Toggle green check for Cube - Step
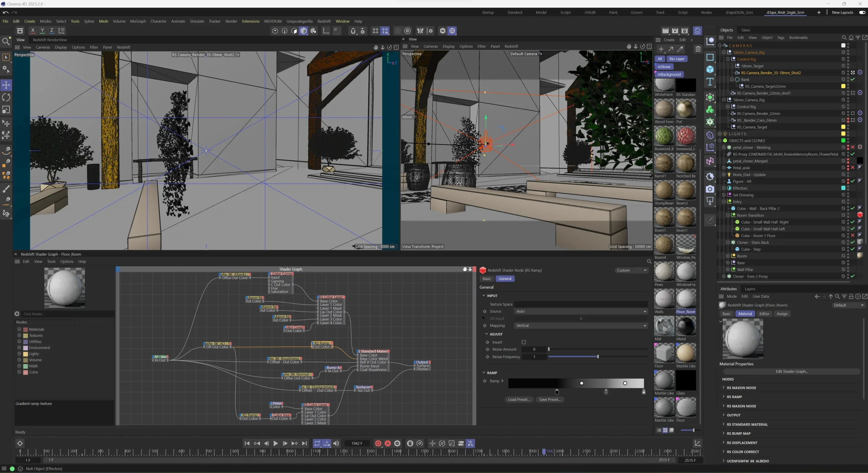The height and width of the screenshot is (473, 868). pos(852,249)
